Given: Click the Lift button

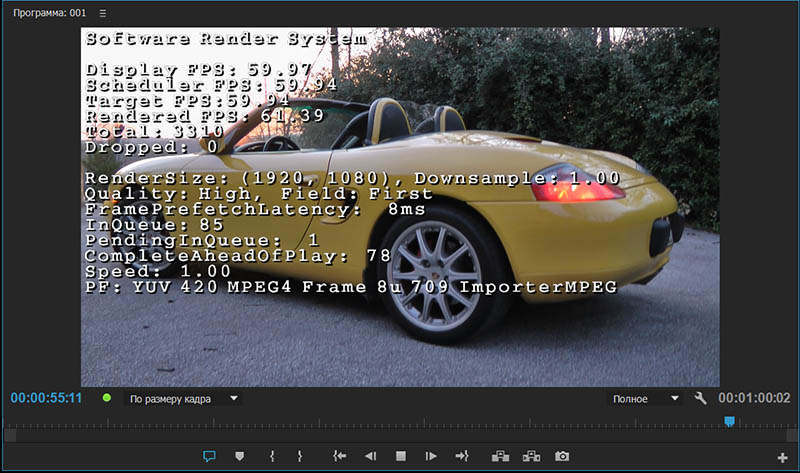Looking at the screenshot, I should coord(500,456).
